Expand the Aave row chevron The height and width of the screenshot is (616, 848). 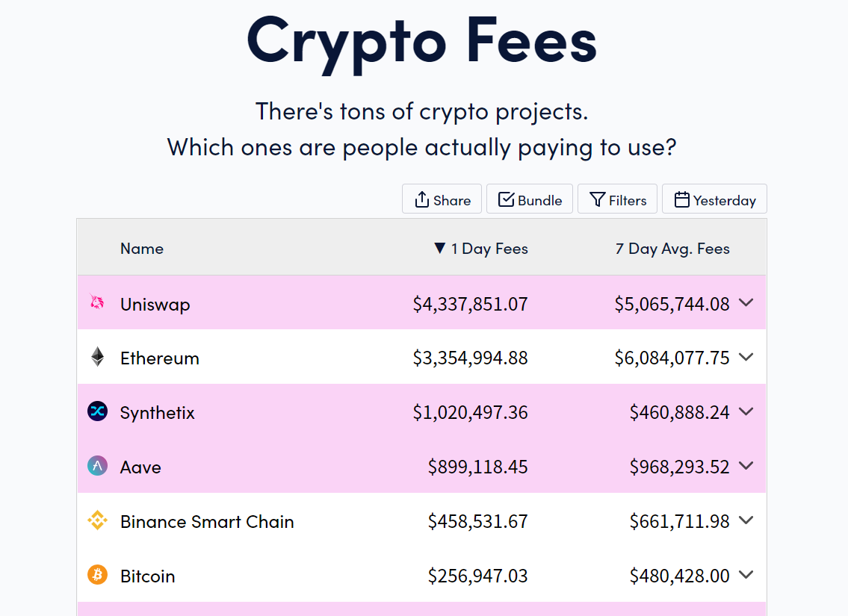tap(746, 466)
